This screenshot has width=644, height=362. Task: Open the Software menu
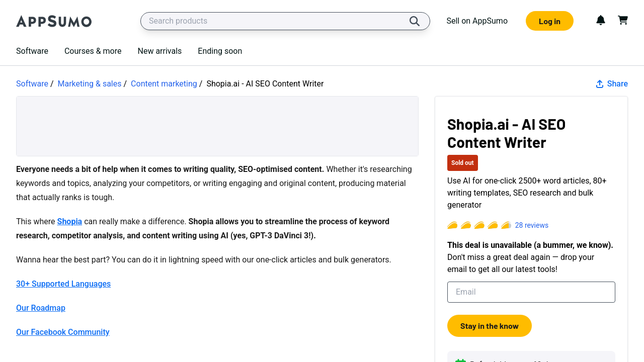click(x=32, y=51)
